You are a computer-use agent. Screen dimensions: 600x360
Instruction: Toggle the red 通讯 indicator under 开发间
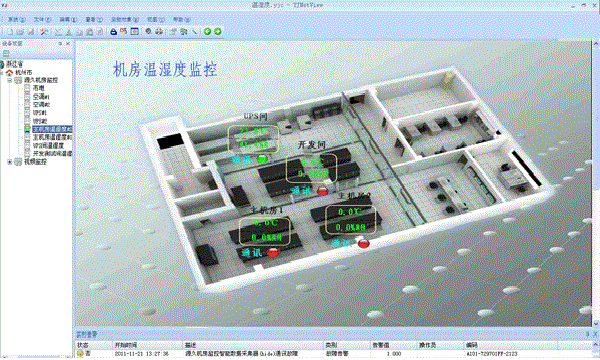pos(323,192)
